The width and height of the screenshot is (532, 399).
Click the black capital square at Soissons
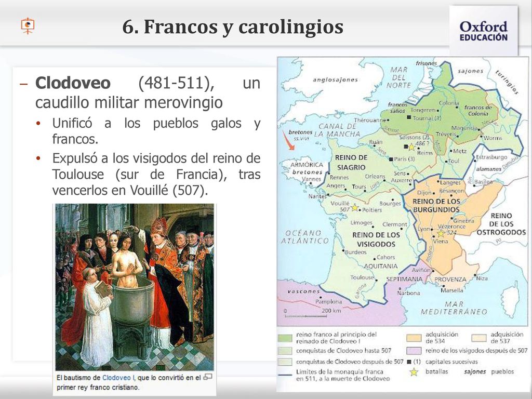[x=405, y=147]
